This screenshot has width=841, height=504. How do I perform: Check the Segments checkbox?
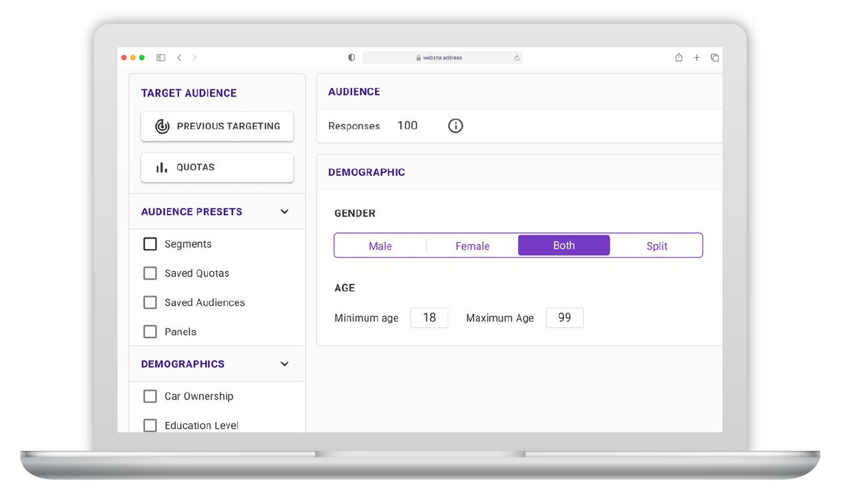click(150, 244)
